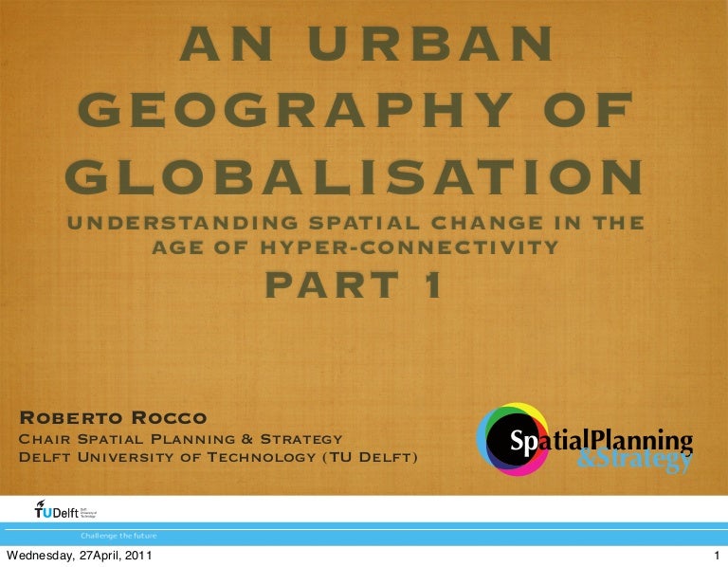
Task: Click the TUDelft wordmark in footer
Action: click(56, 513)
